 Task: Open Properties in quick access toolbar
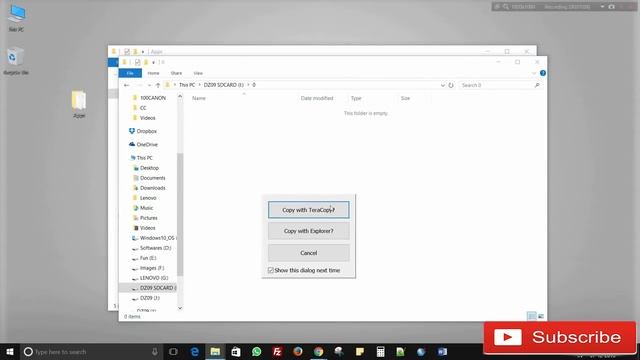(138, 62)
